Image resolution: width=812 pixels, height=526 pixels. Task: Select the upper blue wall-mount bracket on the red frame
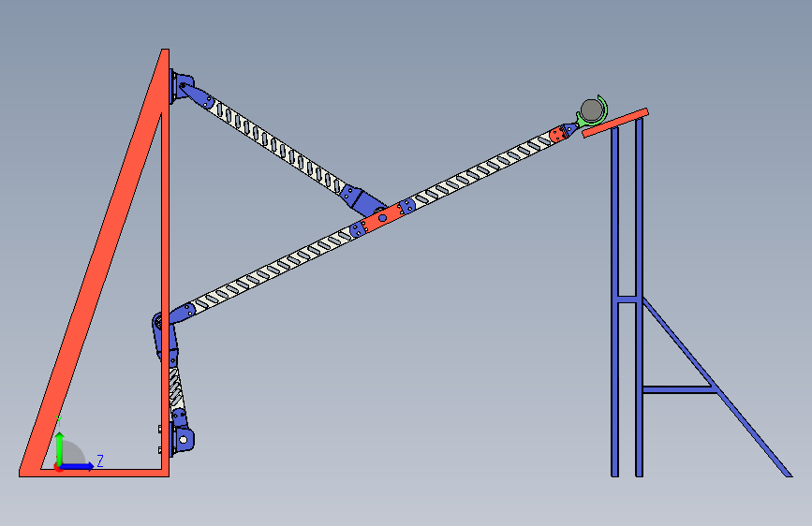[183, 86]
